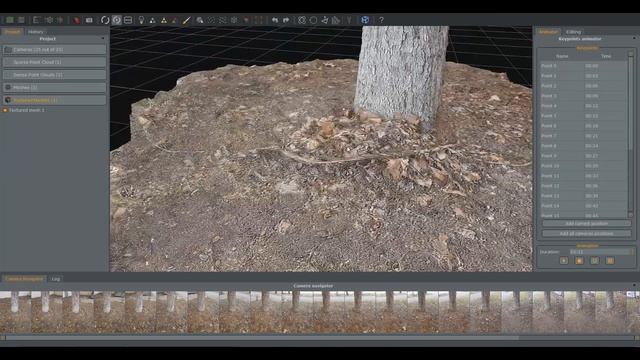
Task: Click the keypoints list vertical scrollbar
Action: tap(631, 135)
